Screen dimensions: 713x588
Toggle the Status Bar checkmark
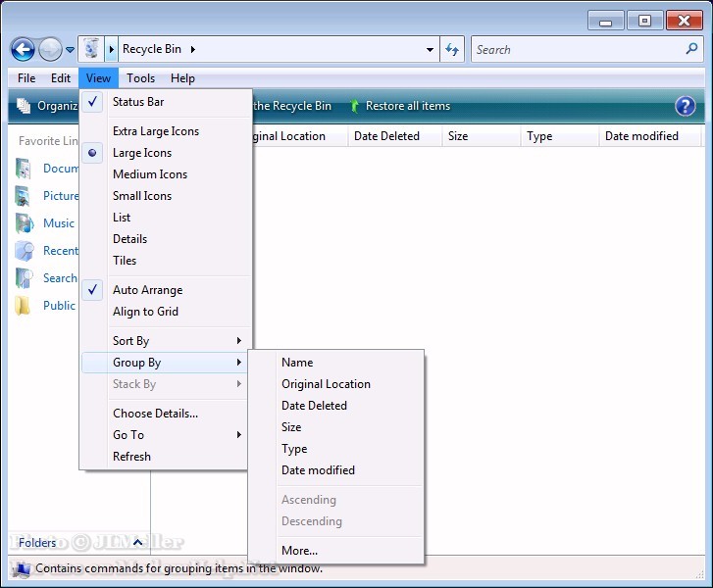click(92, 102)
